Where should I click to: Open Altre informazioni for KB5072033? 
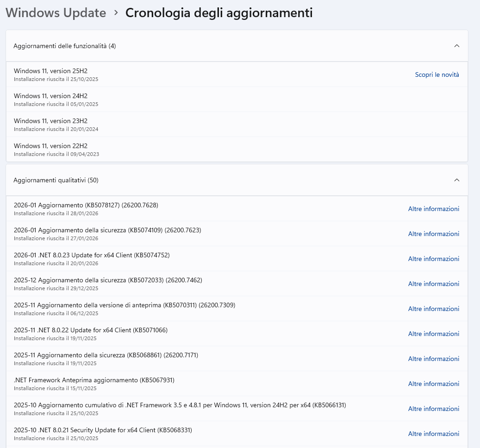pyautogui.click(x=433, y=284)
